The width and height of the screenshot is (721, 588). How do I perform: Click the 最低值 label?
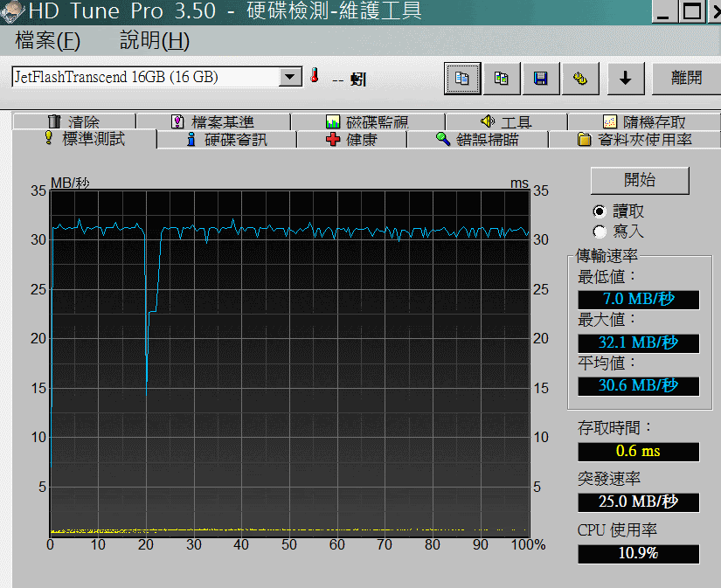[607, 277]
